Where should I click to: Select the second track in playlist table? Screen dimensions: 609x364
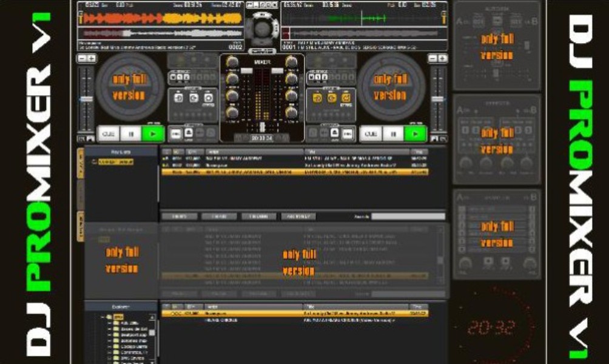click(295, 165)
